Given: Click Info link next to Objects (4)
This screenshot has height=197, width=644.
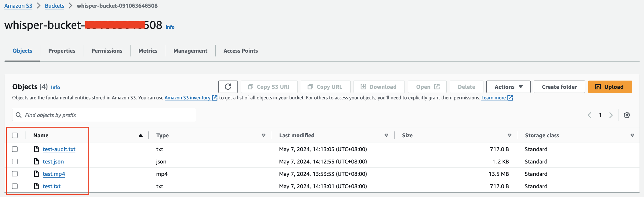Looking at the screenshot, I should pyautogui.click(x=55, y=87).
